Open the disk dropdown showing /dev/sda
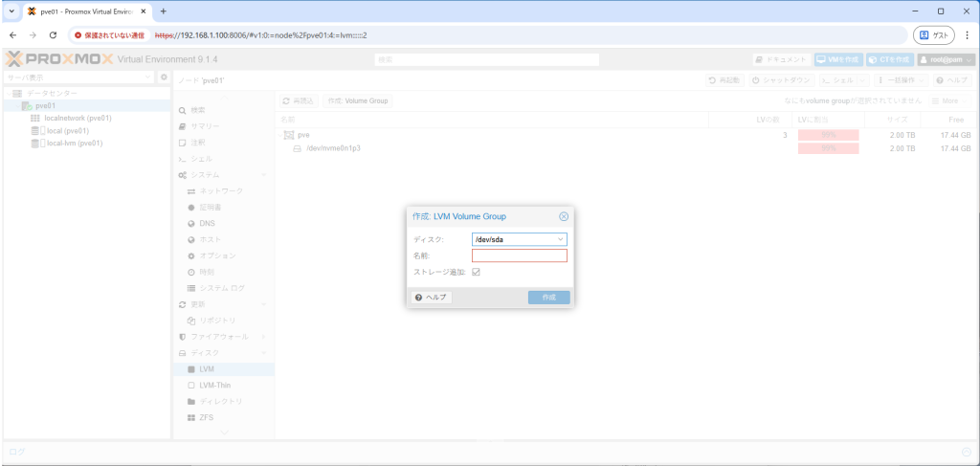This screenshot has height=466, width=980. point(560,239)
